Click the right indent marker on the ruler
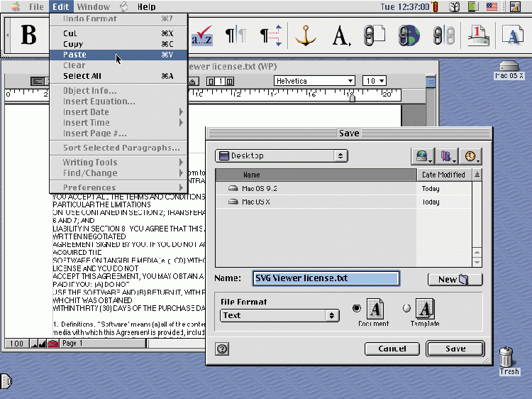532x399 pixels. [x=352, y=98]
